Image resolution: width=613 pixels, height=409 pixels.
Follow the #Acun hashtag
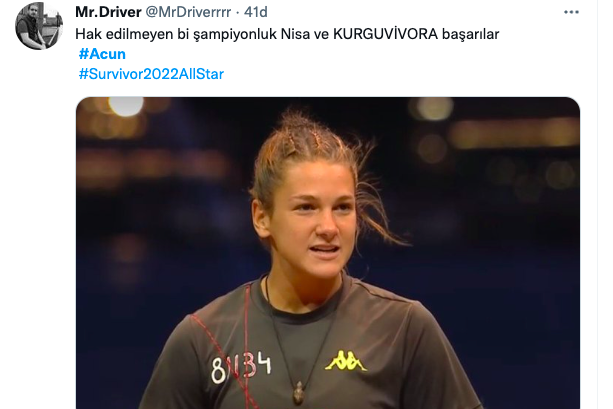[x=102, y=54]
